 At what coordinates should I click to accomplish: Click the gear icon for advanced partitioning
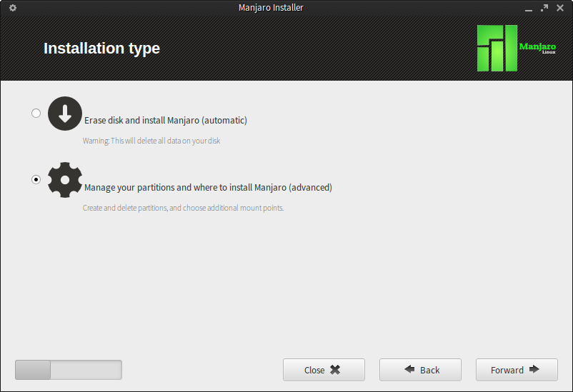coord(65,180)
